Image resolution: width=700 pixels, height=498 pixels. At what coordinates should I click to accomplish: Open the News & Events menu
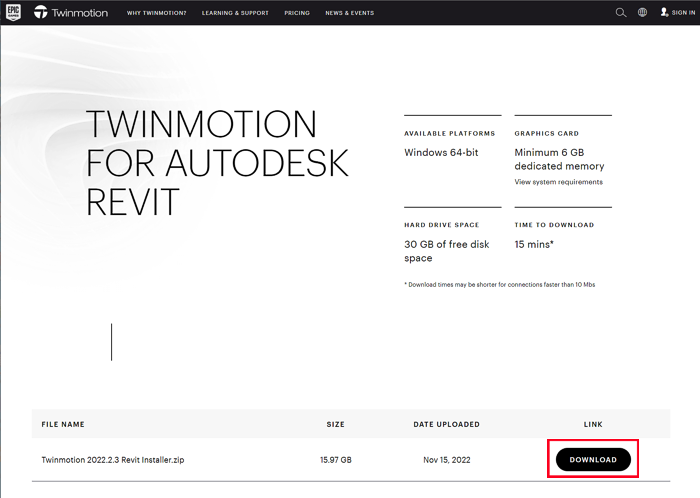[x=349, y=13]
